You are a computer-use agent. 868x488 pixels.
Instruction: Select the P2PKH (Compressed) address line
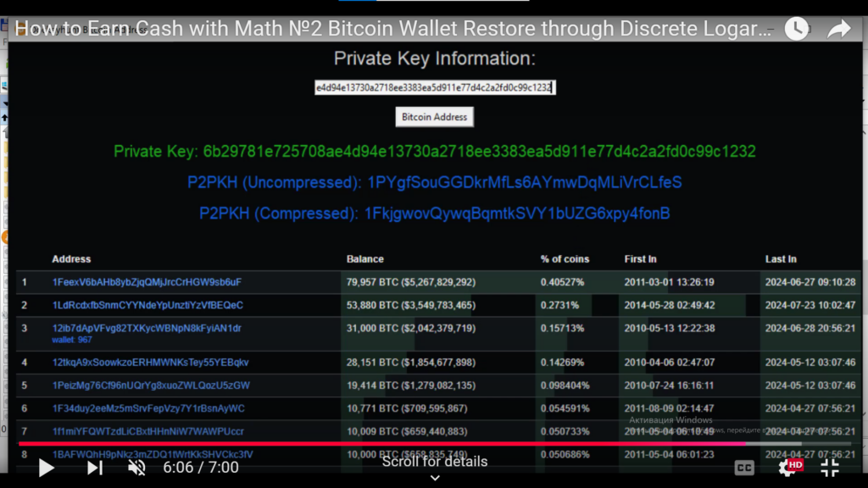(435, 213)
